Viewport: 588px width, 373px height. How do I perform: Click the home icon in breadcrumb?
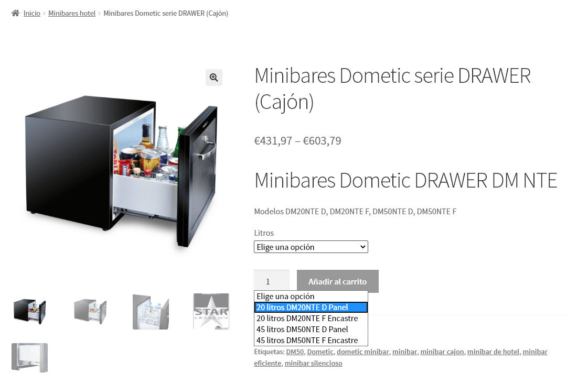coord(15,14)
